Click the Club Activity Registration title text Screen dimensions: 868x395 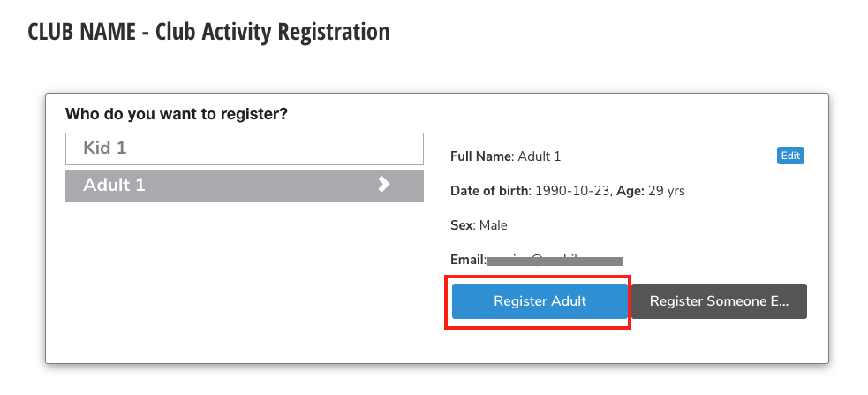tap(272, 33)
